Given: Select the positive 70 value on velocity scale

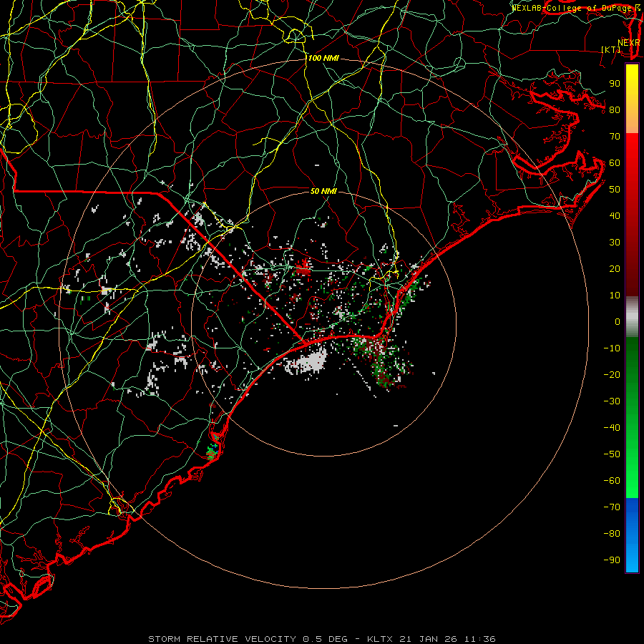Looking at the screenshot, I should (615, 137).
